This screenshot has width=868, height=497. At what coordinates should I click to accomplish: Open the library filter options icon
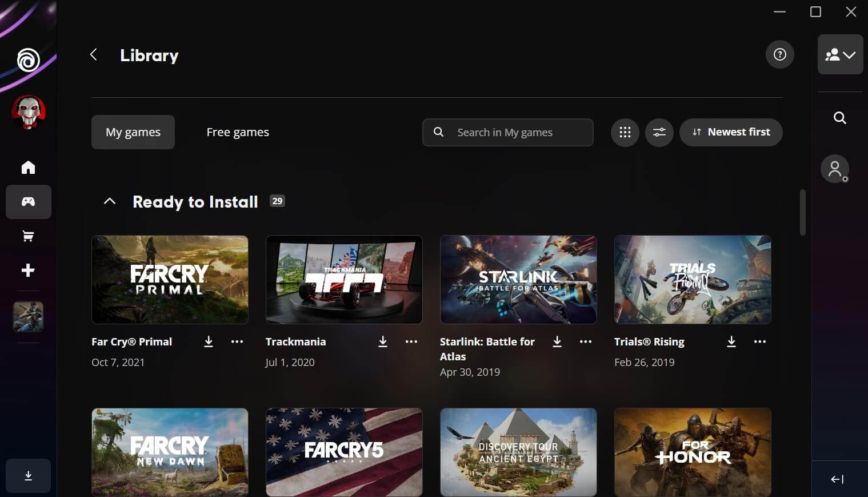[659, 132]
